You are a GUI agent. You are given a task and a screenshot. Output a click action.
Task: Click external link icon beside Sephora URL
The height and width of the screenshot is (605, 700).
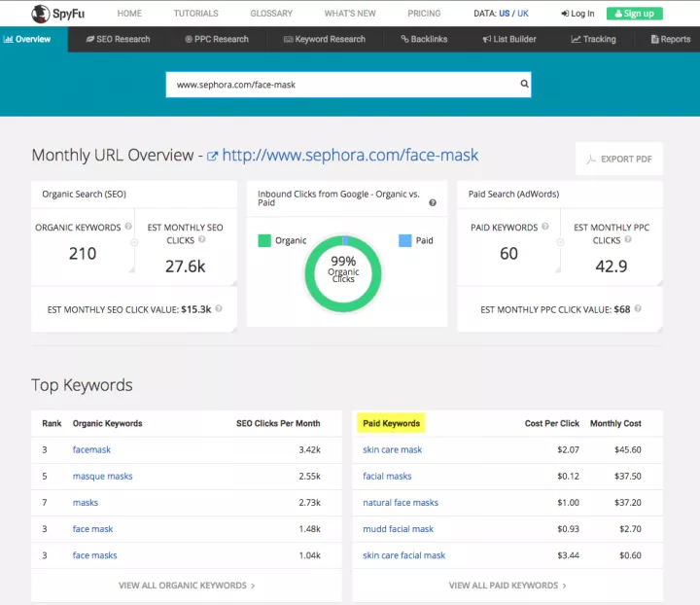[x=211, y=156]
